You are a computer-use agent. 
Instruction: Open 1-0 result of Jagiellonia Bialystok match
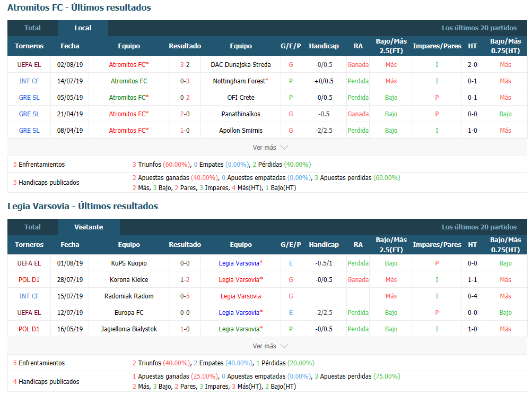(x=185, y=329)
